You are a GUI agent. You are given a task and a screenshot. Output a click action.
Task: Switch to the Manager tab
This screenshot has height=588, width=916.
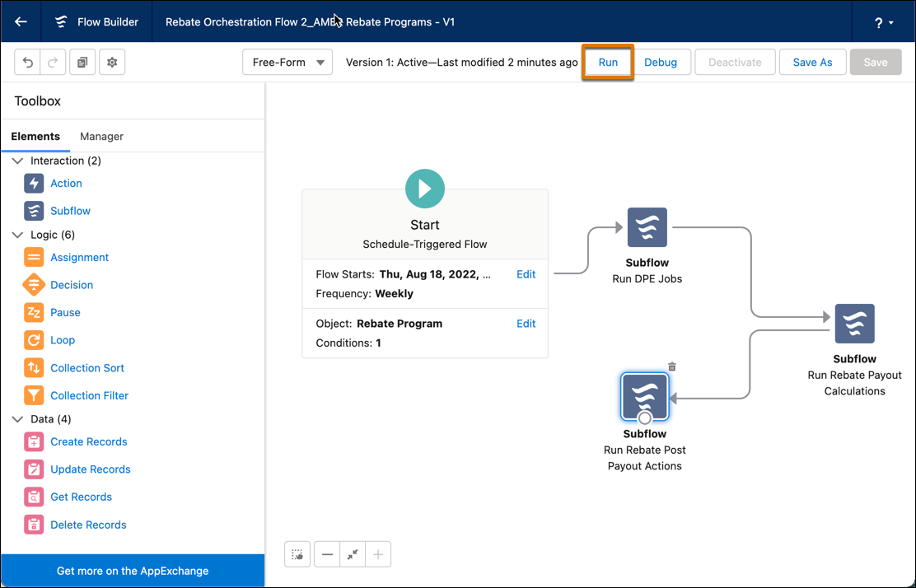tap(101, 136)
